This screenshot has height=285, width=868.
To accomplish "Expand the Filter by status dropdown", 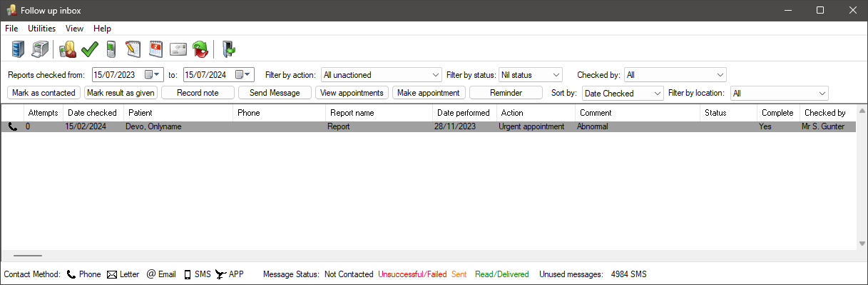I will coord(556,75).
